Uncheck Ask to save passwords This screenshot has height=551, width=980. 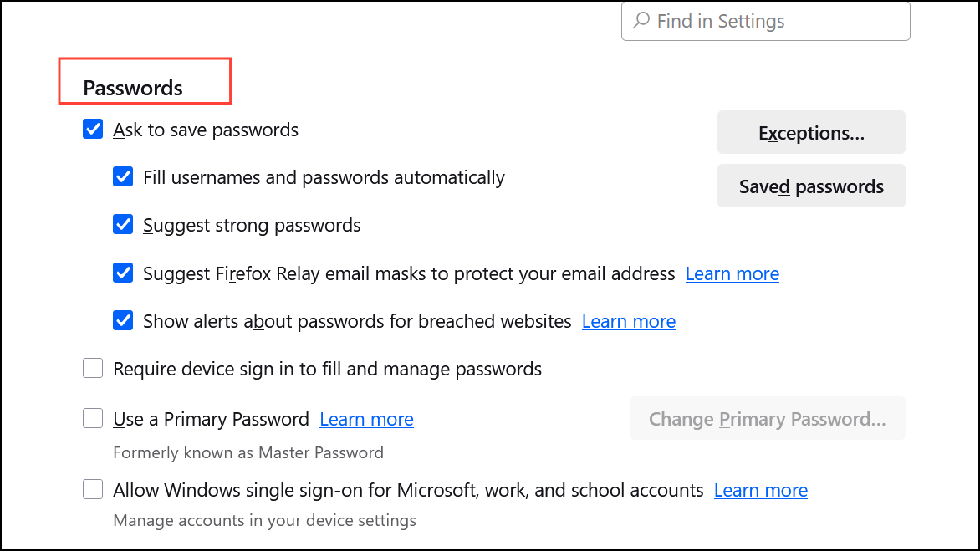(x=93, y=130)
